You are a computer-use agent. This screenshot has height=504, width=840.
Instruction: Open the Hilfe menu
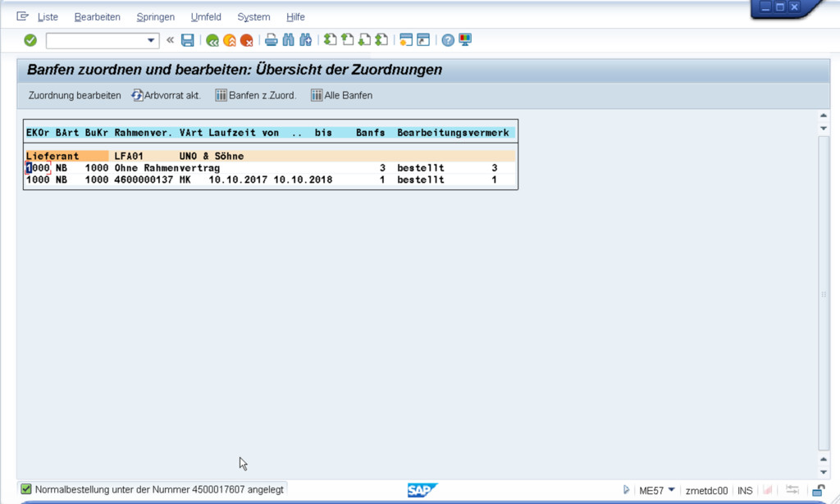pyautogui.click(x=295, y=17)
